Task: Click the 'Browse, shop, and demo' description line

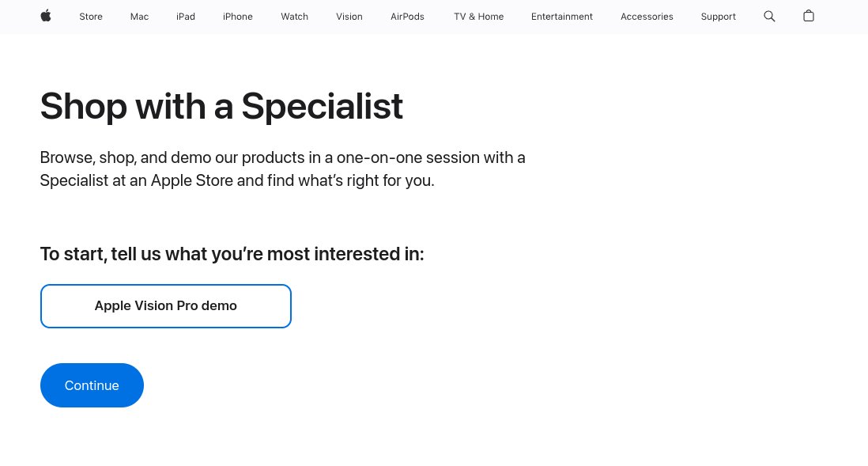Action: 282,157
